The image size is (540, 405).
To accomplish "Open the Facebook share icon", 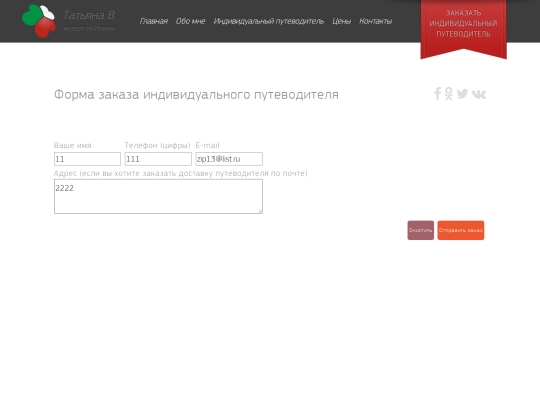I will coord(437,94).
